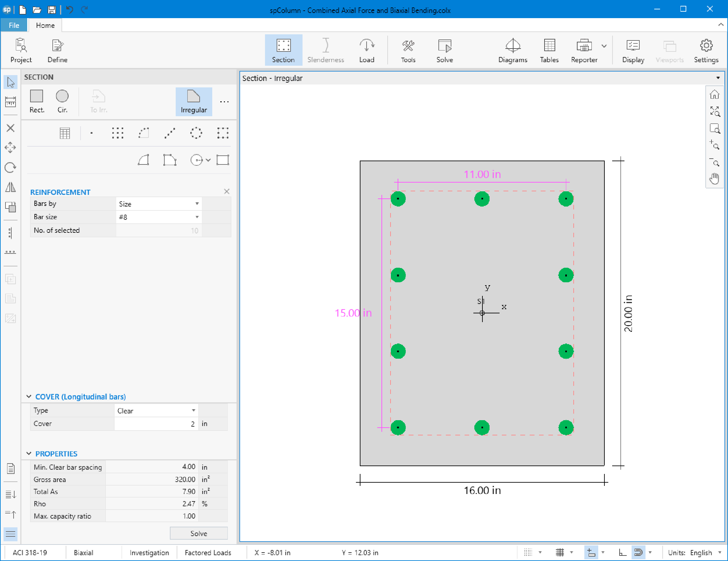Edit the Cover value input field
Image resolution: width=728 pixels, height=561 pixels.
click(156, 424)
